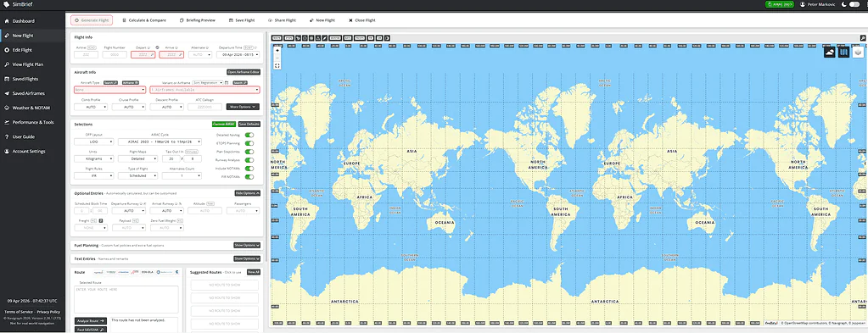
Task: Toggle FIR NOTAMs switch
Action: pyautogui.click(x=249, y=176)
